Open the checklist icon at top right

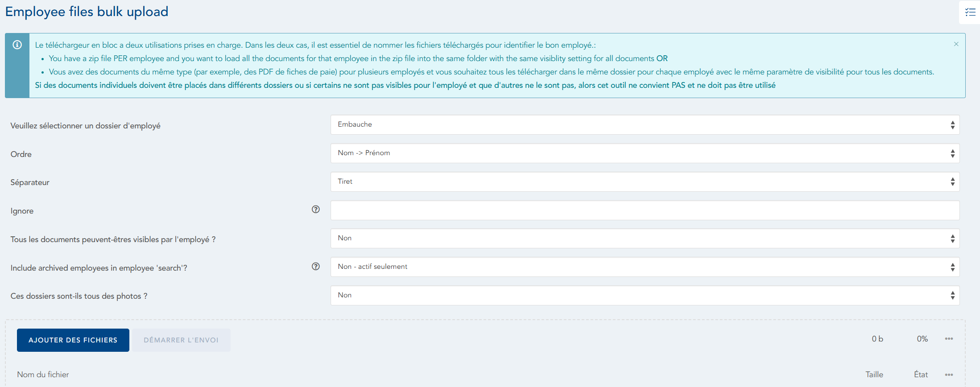(x=970, y=12)
